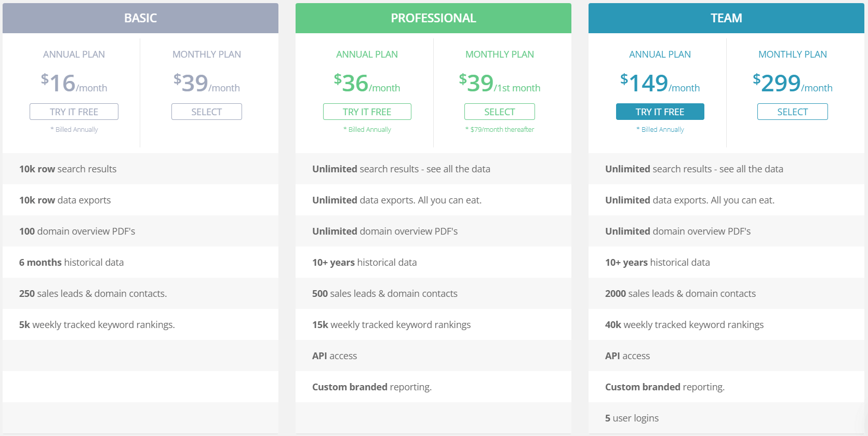Click the Basic 10k row search results row
The image size is (868, 436).
(x=140, y=169)
